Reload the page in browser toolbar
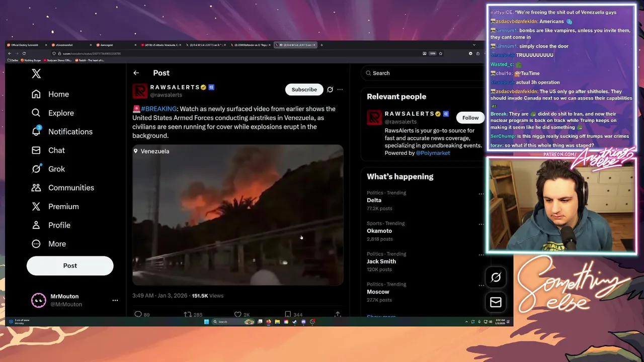This screenshot has height=362, width=644. (24, 53)
